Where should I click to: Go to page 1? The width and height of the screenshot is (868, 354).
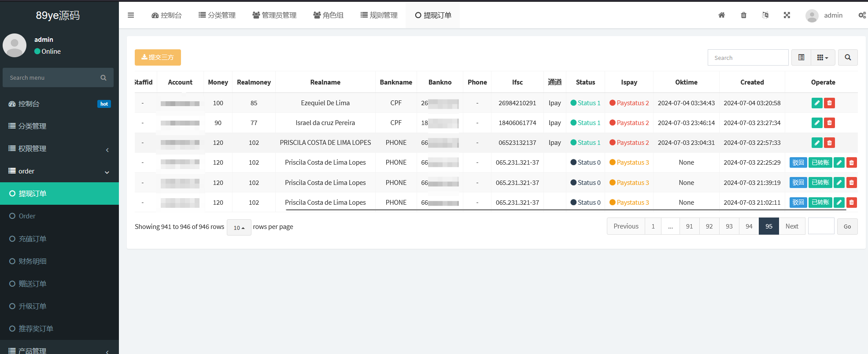(653, 226)
